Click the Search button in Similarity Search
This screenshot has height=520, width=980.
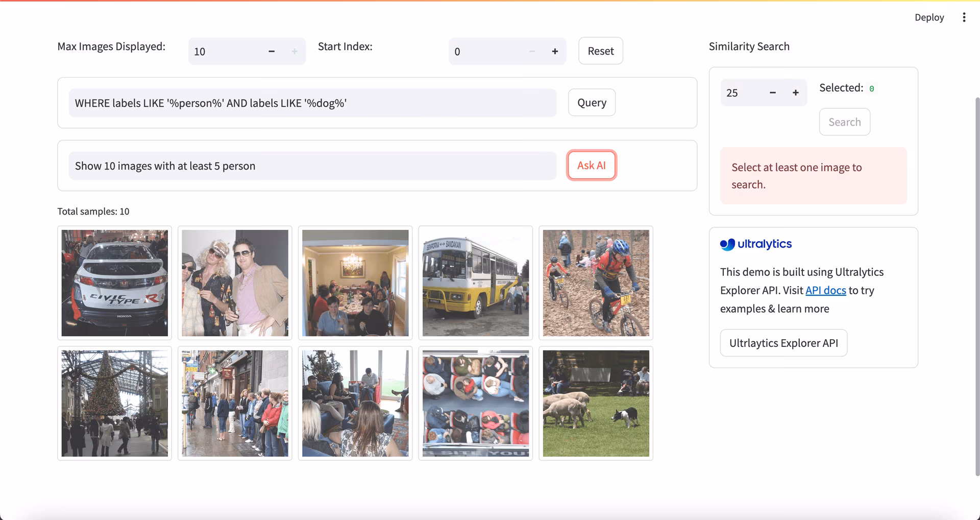[x=845, y=122]
